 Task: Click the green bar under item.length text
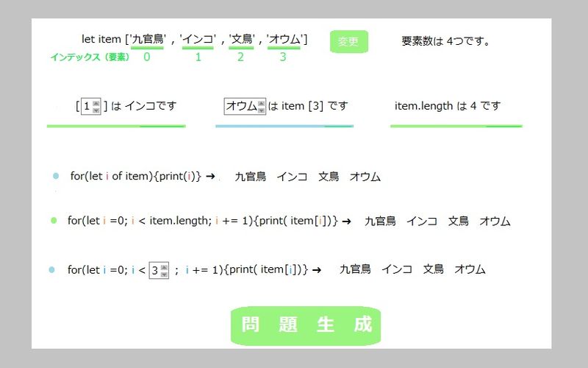(x=456, y=126)
